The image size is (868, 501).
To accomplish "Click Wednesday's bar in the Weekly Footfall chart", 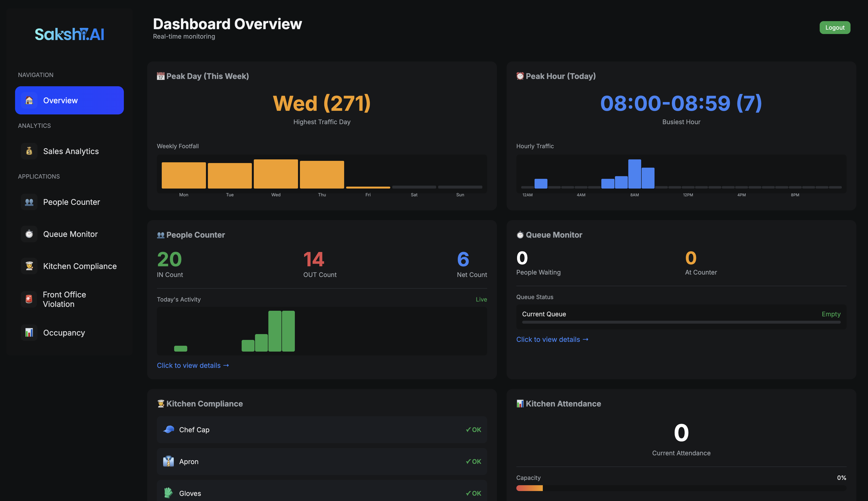I will click(276, 174).
